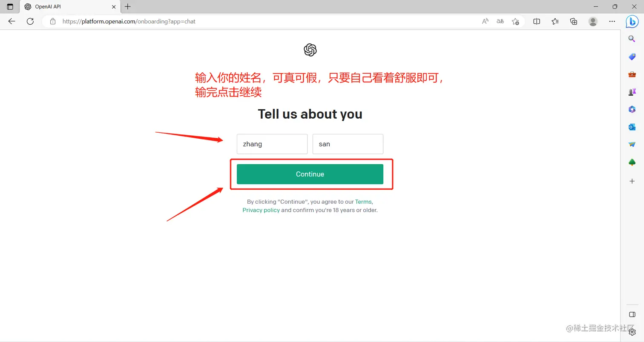
Task: Open the tab actions menu icon
Action: pyautogui.click(x=10, y=7)
